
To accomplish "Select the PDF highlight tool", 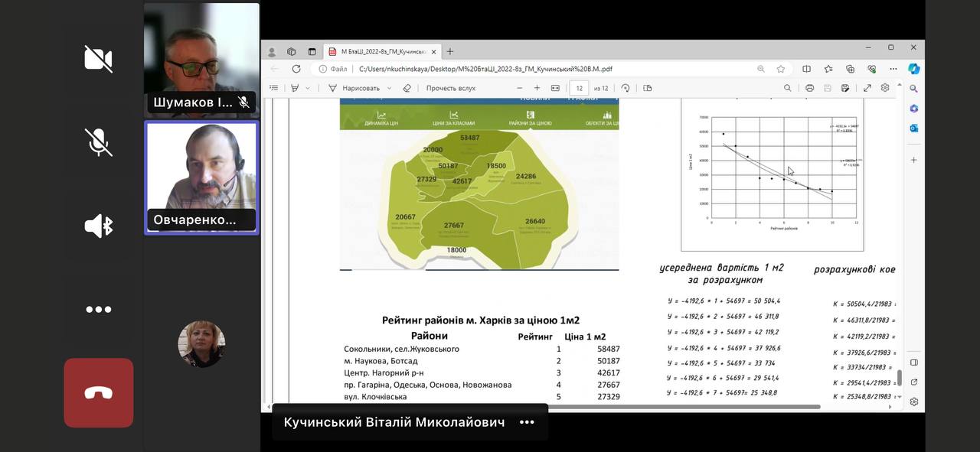I will tap(295, 88).
